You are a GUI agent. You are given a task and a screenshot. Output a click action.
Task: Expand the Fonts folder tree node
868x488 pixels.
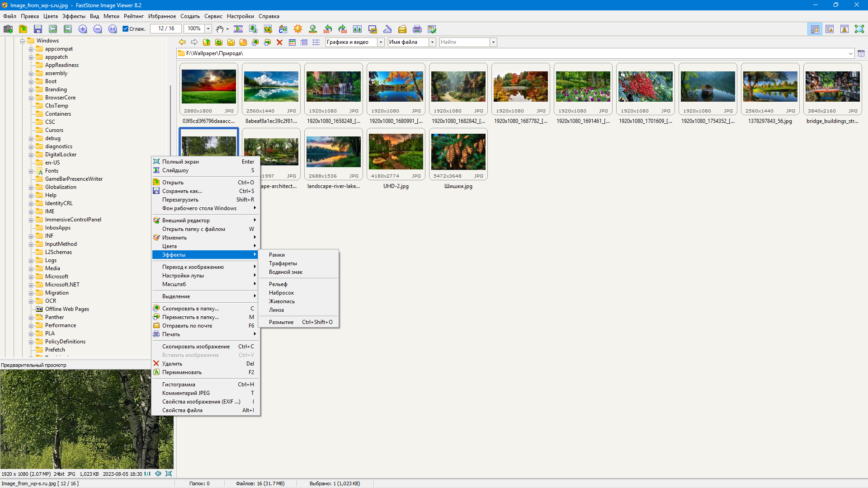(x=31, y=171)
